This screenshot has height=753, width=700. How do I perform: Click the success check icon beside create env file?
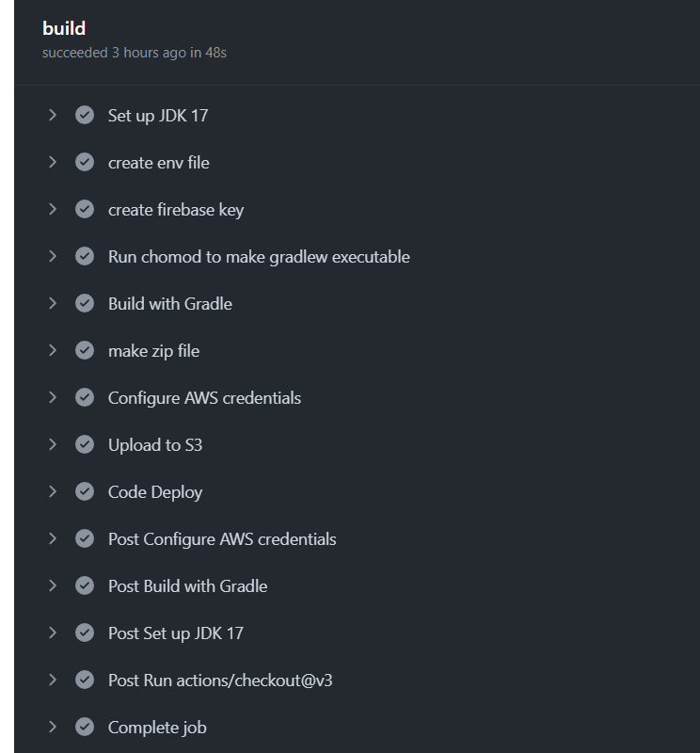[x=85, y=162]
